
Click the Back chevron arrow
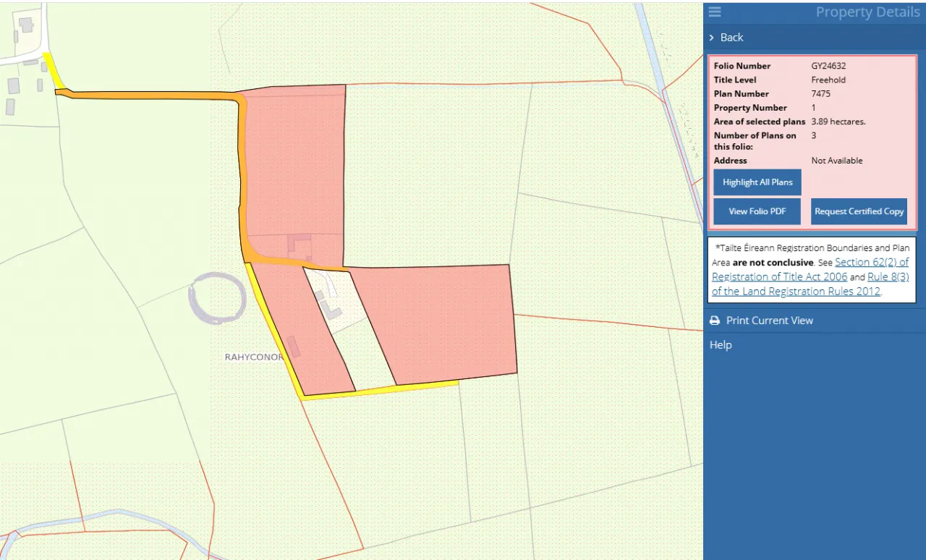tap(712, 38)
